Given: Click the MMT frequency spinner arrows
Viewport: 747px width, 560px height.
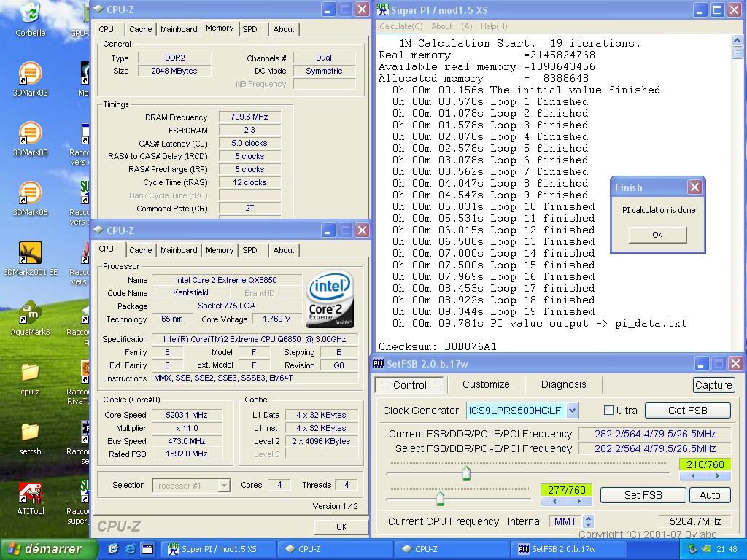Looking at the screenshot, I should pyautogui.click(x=589, y=521).
